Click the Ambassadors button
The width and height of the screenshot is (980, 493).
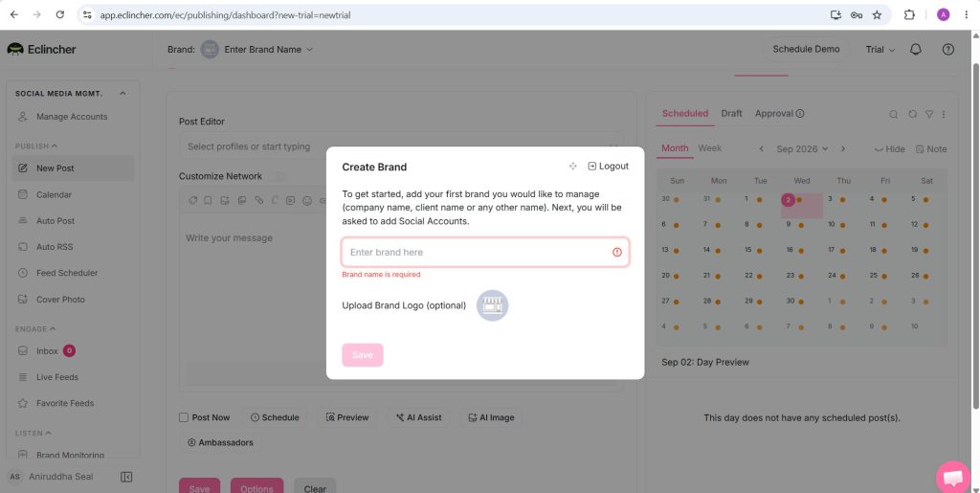click(220, 442)
